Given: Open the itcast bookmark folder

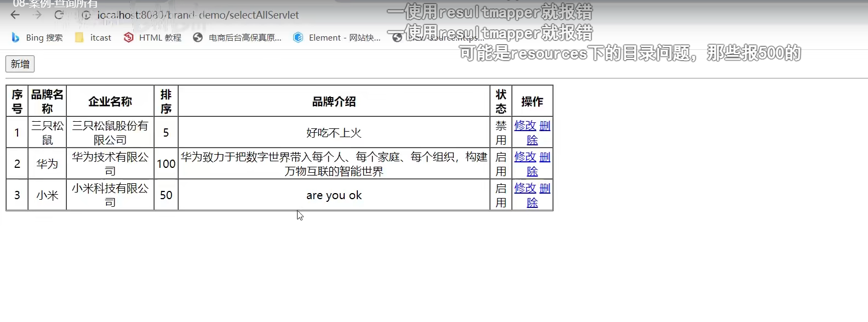Looking at the screenshot, I should (93, 37).
